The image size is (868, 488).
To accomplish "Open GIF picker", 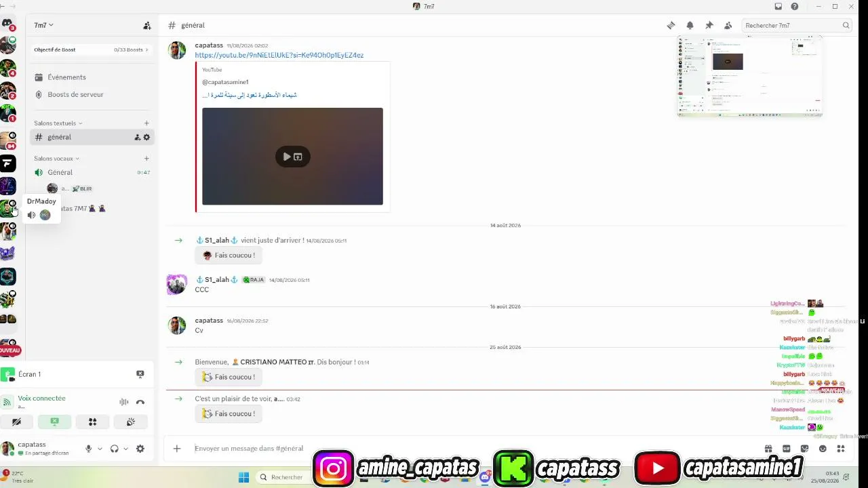I will [x=787, y=448].
